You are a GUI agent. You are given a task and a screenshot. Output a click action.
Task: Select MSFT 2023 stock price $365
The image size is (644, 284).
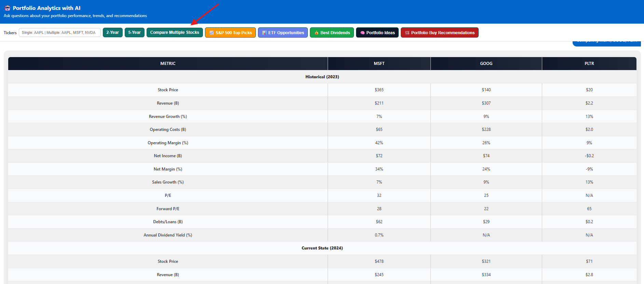(379, 90)
